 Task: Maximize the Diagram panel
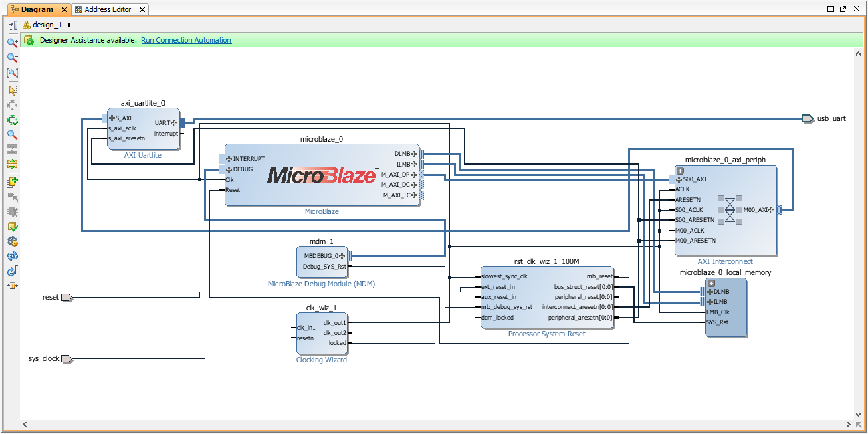(831, 9)
